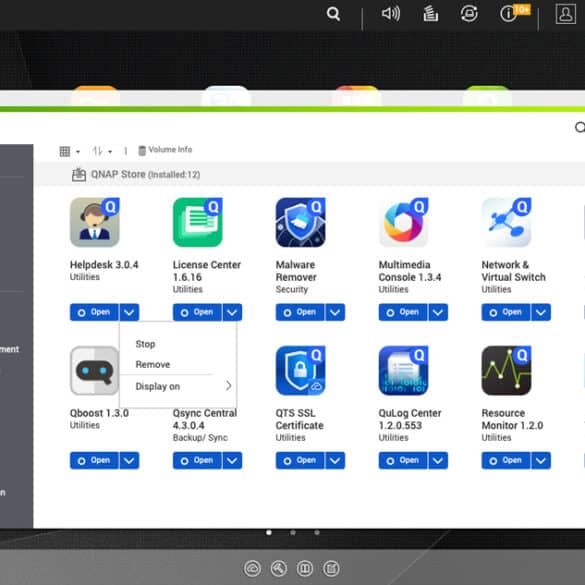Open the Display on submenu
This screenshot has width=585, height=585.
178,386
